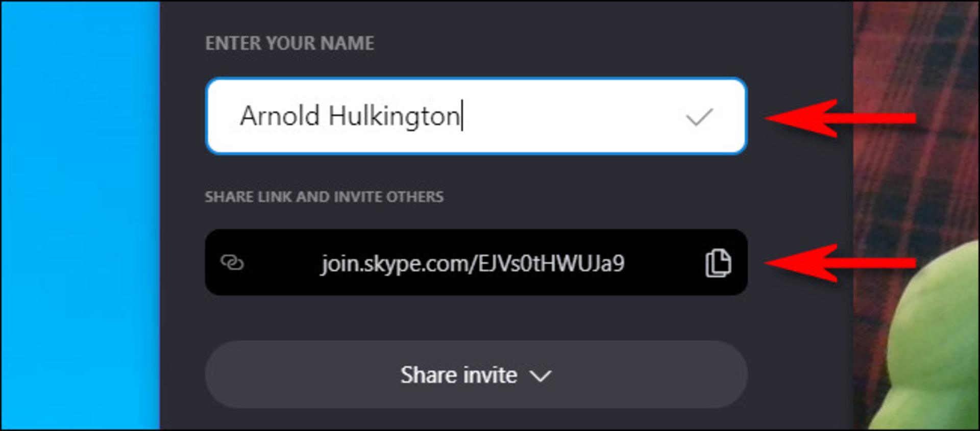Click the Share Link and Invite Others heading
This screenshot has width=980, height=431.
tap(324, 197)
